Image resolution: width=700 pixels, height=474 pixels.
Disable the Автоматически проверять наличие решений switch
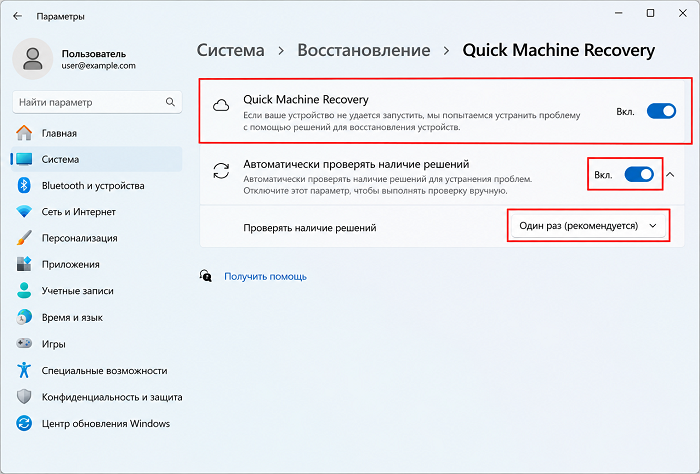tap(639, 175)
